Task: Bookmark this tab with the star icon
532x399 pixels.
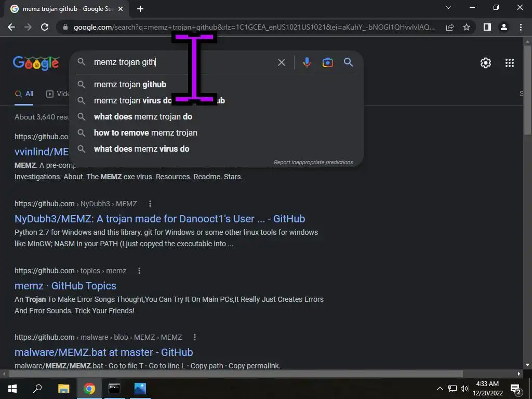Action: click(467, 27)
